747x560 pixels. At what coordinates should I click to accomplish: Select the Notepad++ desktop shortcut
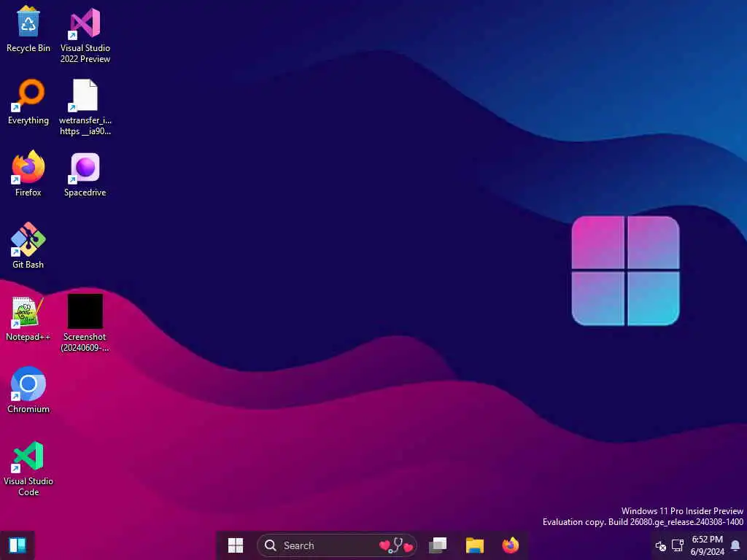click(28, 319)
